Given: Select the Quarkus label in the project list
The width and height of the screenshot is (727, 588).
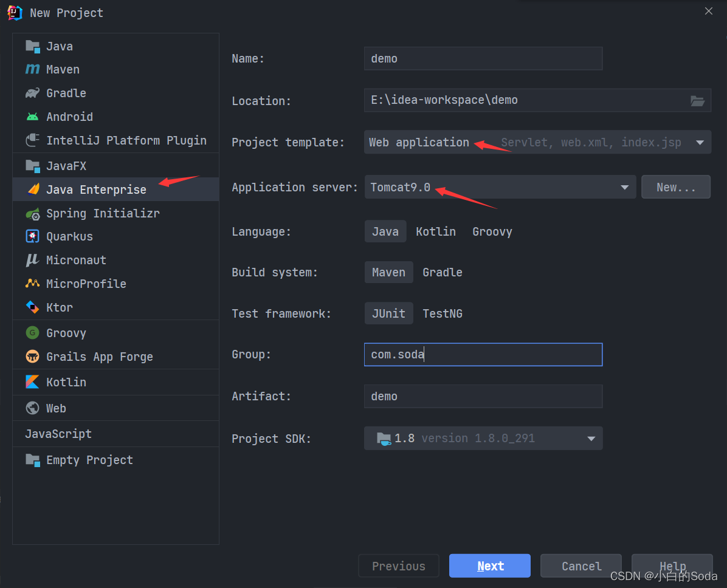Looking at the screenshot, I should tap(69, 236).
